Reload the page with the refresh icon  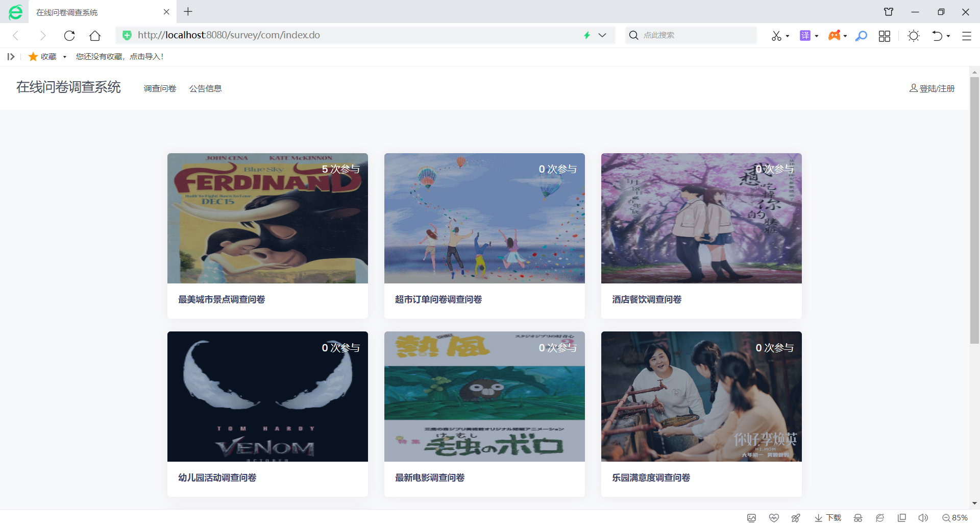[69, 35]
